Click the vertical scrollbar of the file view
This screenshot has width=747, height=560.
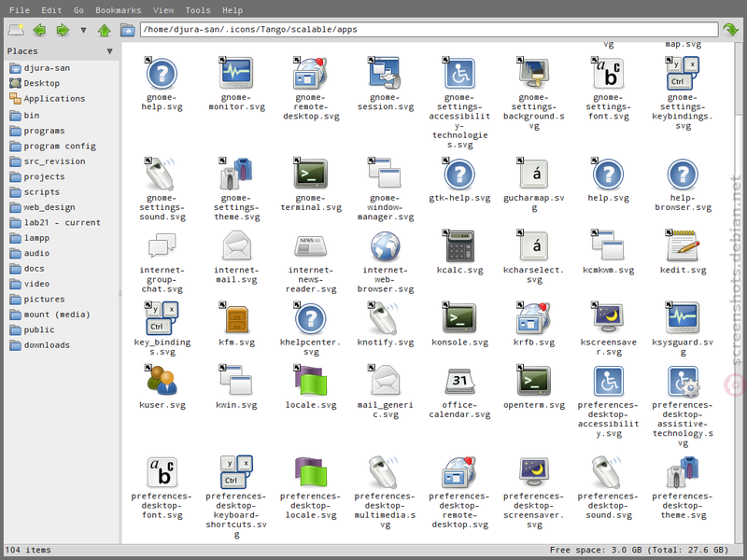pos(739,292)
